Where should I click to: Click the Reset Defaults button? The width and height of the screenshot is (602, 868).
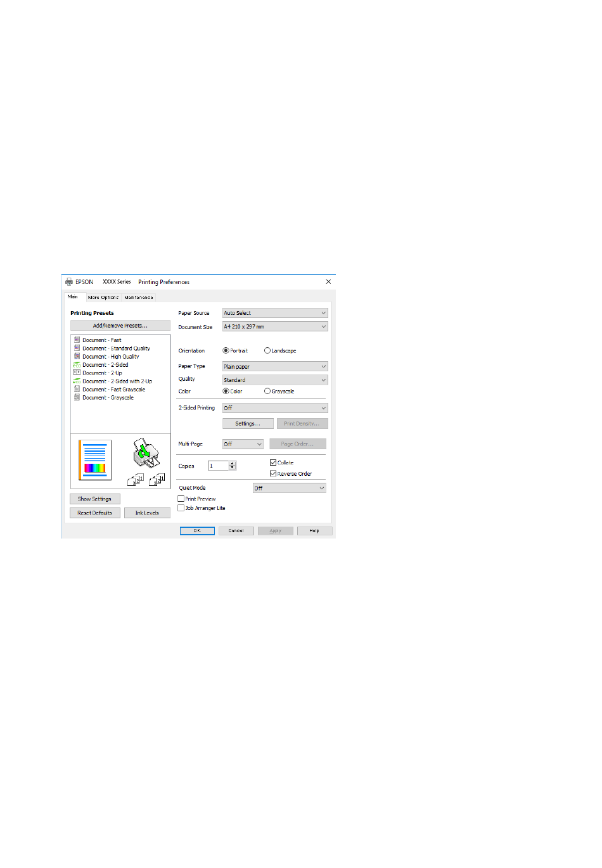[x=94, y=513]
